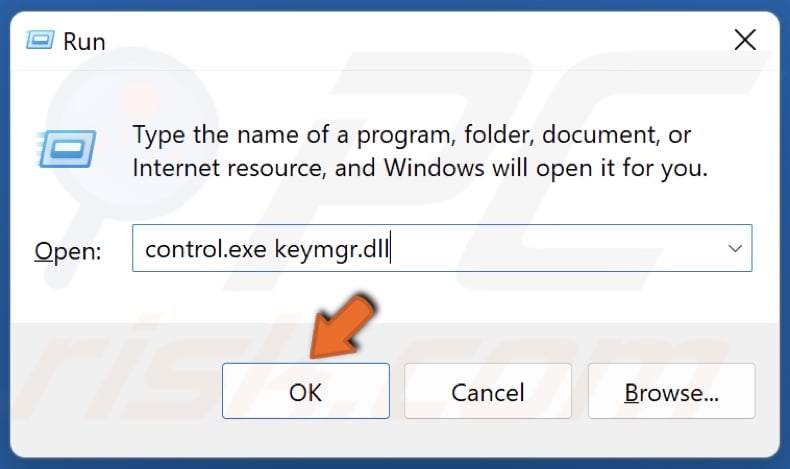Close the Run dialog with X
Screen dimensions: 790x469
click(x=745, y=40)
